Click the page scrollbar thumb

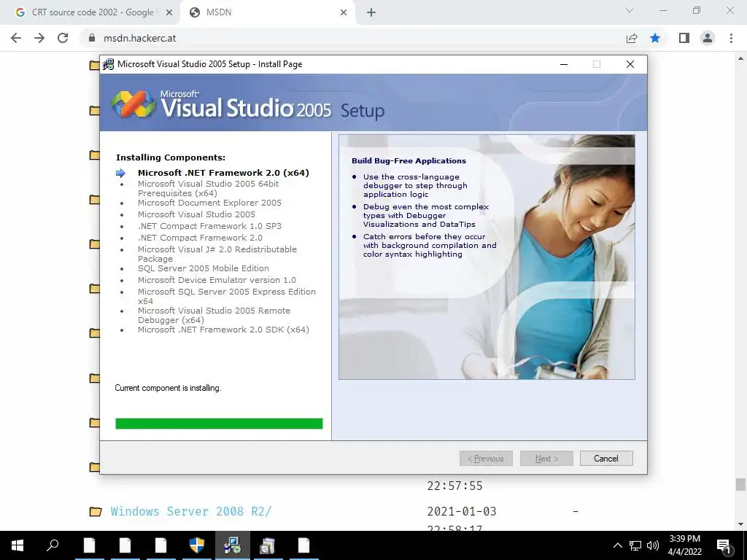coord(740,485)
